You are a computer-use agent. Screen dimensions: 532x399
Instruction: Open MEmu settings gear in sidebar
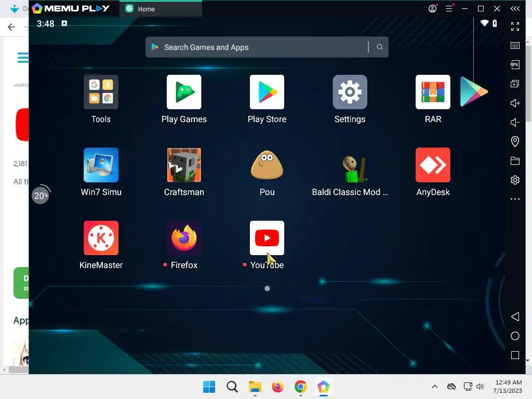click(515, 180)
